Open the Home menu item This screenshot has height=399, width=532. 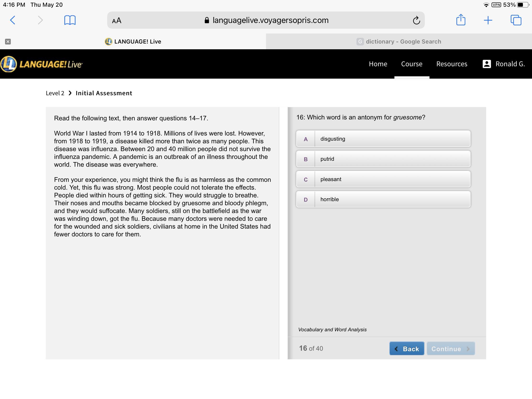pyautogui.click(x=378, y=64)
